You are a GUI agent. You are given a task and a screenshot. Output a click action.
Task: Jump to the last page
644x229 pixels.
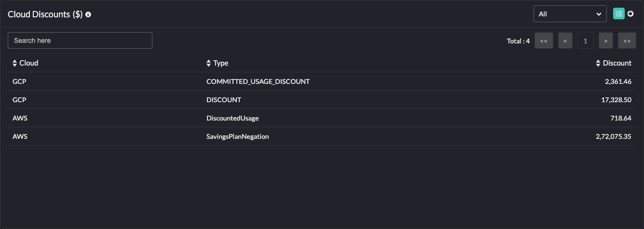[x=627, y=41]
